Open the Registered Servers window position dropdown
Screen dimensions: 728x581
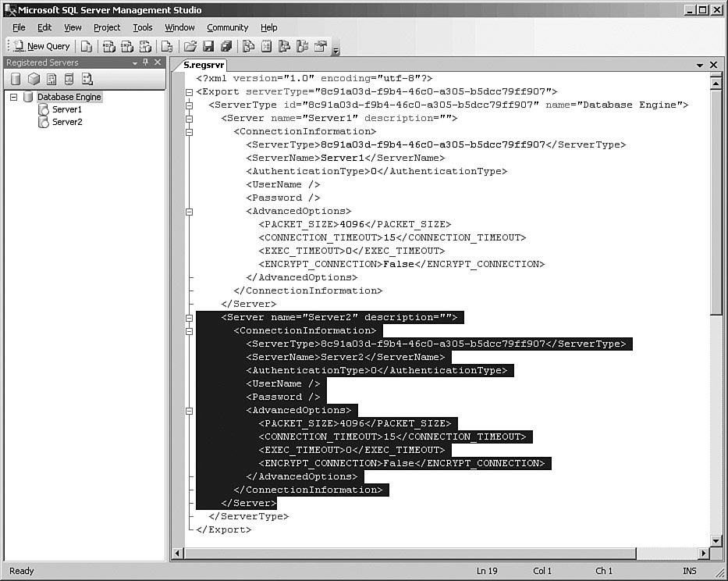pos(135,62)
